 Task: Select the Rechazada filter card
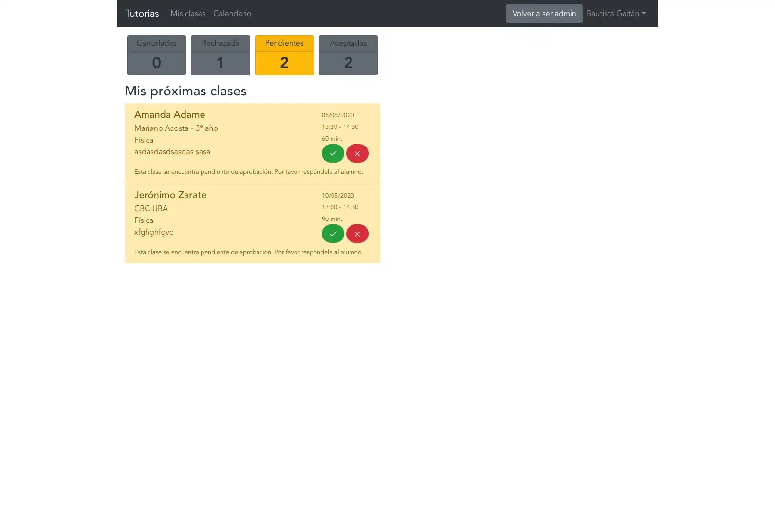click(x=220, y=55)
